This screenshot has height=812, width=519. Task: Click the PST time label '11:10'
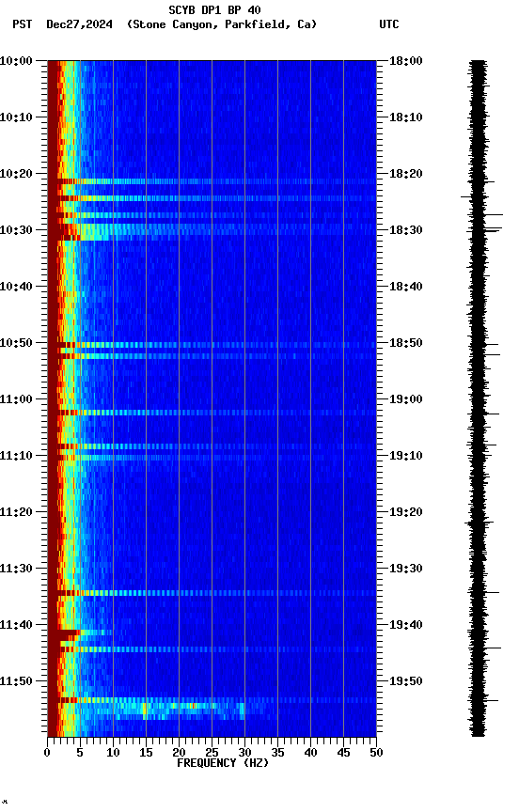click(x=16, y=456)
